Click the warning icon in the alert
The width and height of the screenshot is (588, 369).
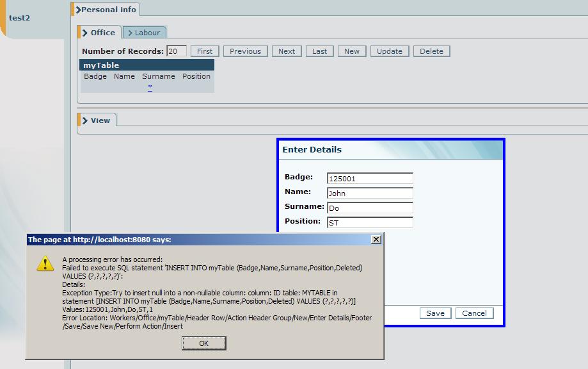[x=45, y=263]
